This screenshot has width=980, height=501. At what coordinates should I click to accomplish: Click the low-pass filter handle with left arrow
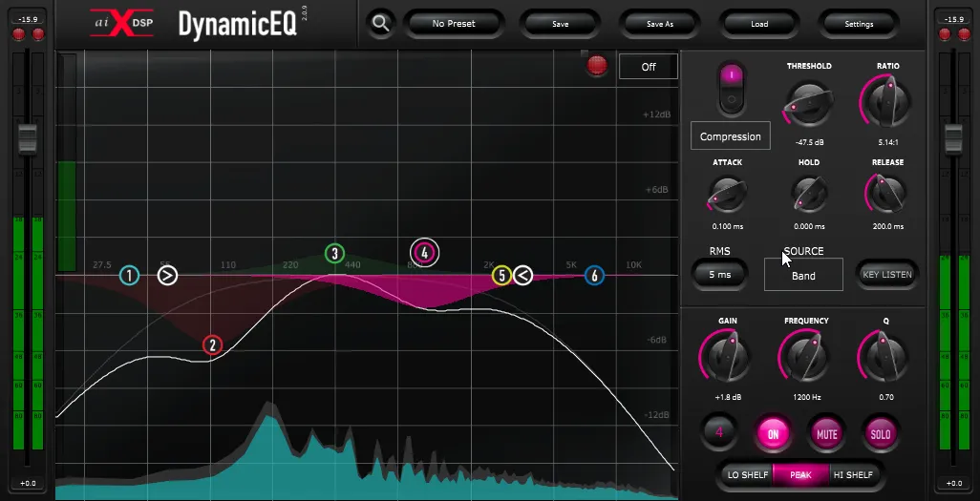click(523, 276)
